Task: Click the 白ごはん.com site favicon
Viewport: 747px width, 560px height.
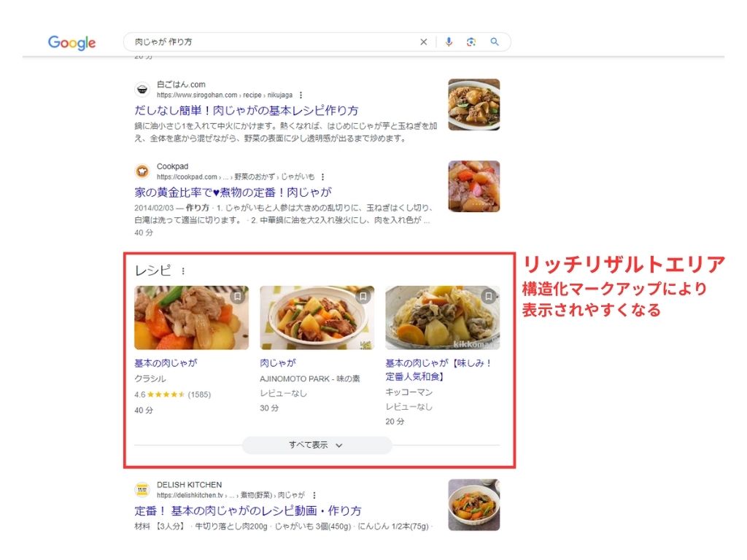Action: pyautogui.click(x=142, y=90)
